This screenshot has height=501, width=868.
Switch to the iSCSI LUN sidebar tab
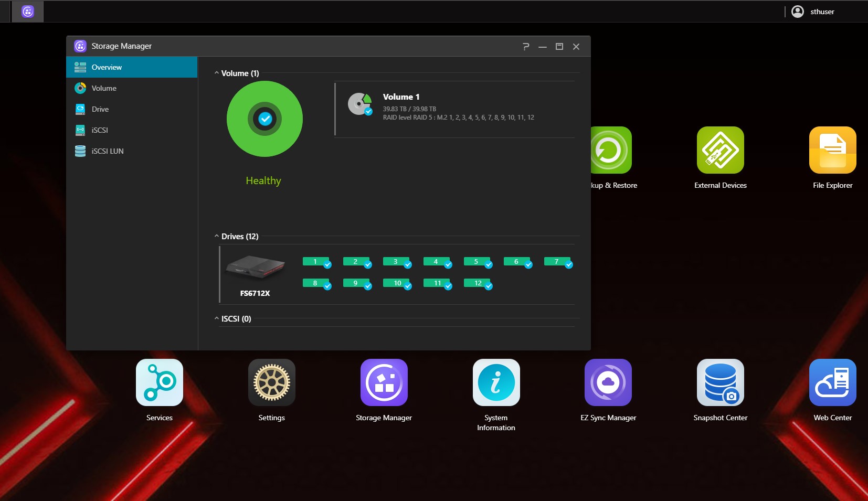tap(132, 151)
